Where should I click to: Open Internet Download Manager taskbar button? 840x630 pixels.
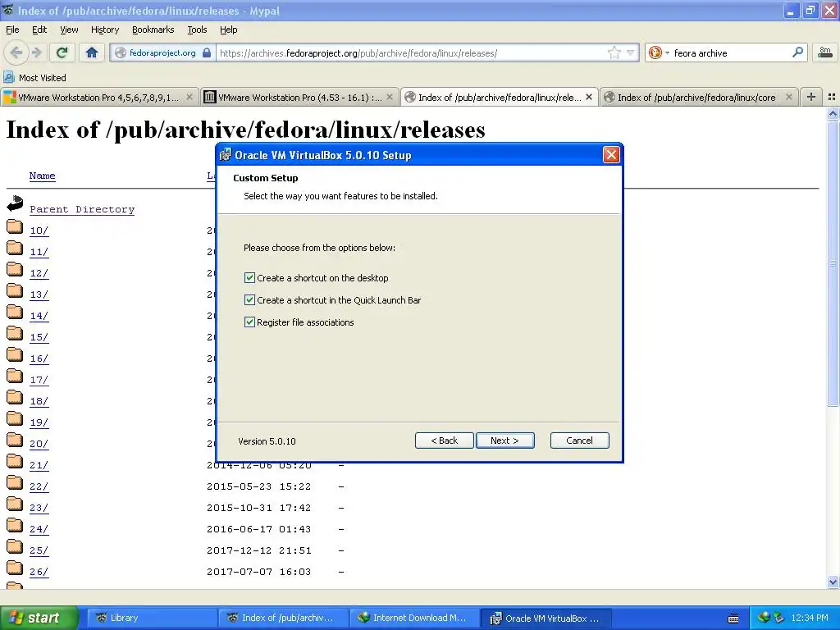(x=414, y=618)
